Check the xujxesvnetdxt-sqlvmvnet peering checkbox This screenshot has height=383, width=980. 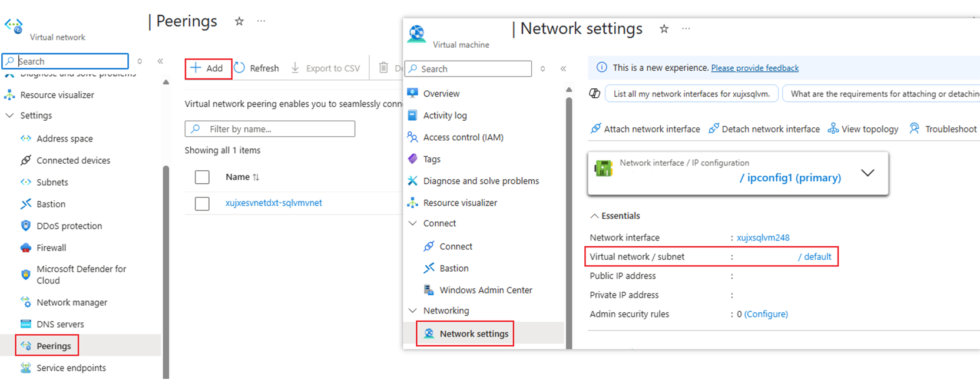(x=202, y=203)
